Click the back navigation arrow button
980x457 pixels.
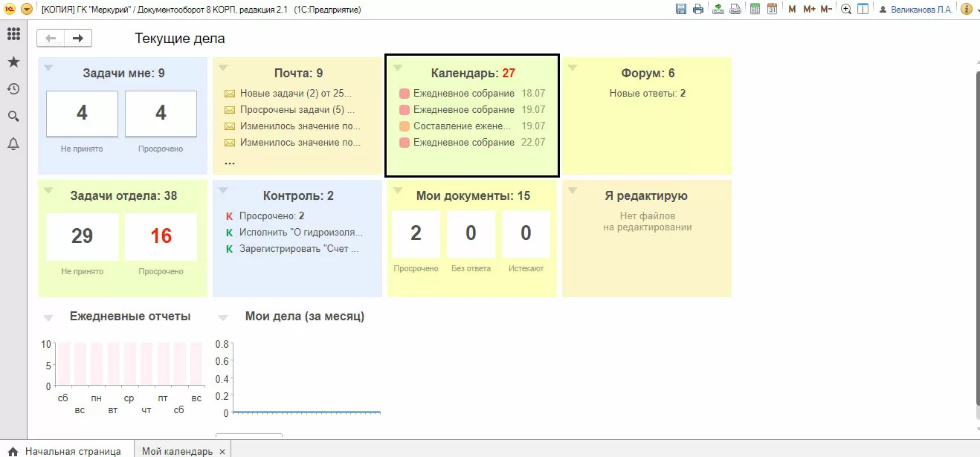(51, 39)
